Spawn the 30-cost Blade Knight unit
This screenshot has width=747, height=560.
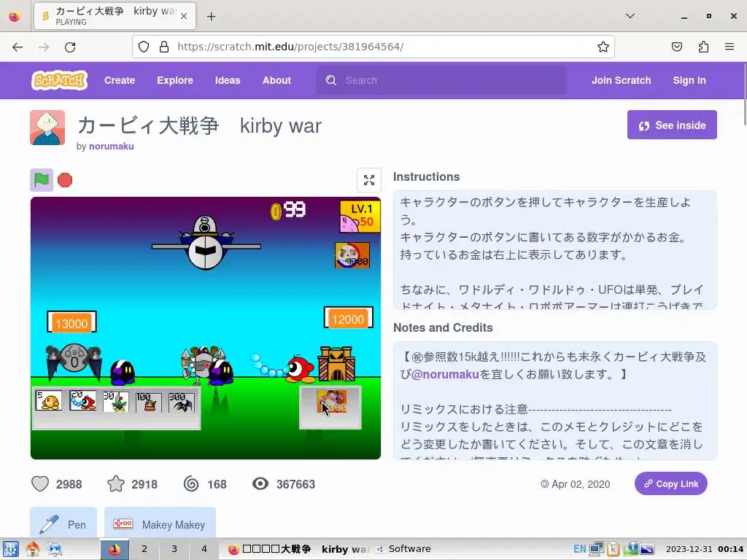[116, 402]
